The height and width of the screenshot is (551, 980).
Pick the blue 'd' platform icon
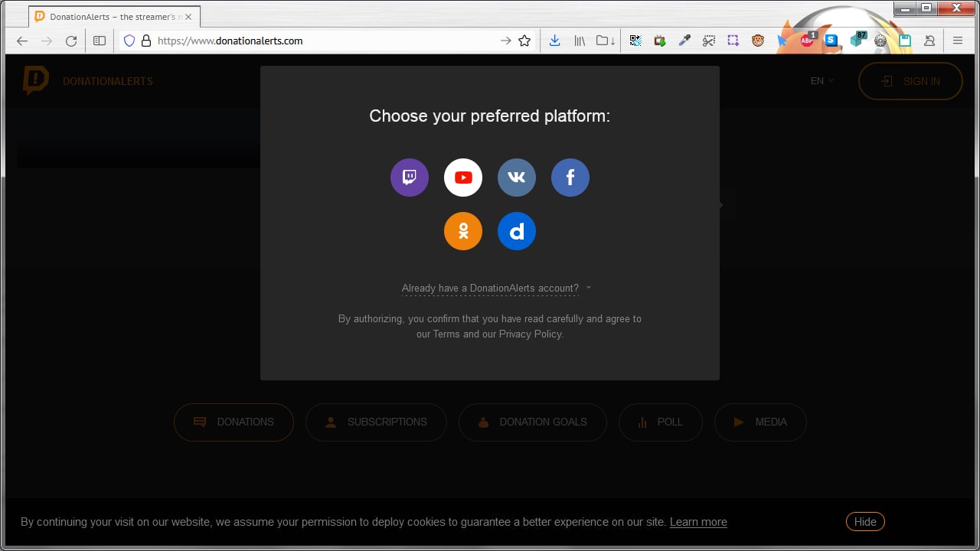(x=517, y=231)
